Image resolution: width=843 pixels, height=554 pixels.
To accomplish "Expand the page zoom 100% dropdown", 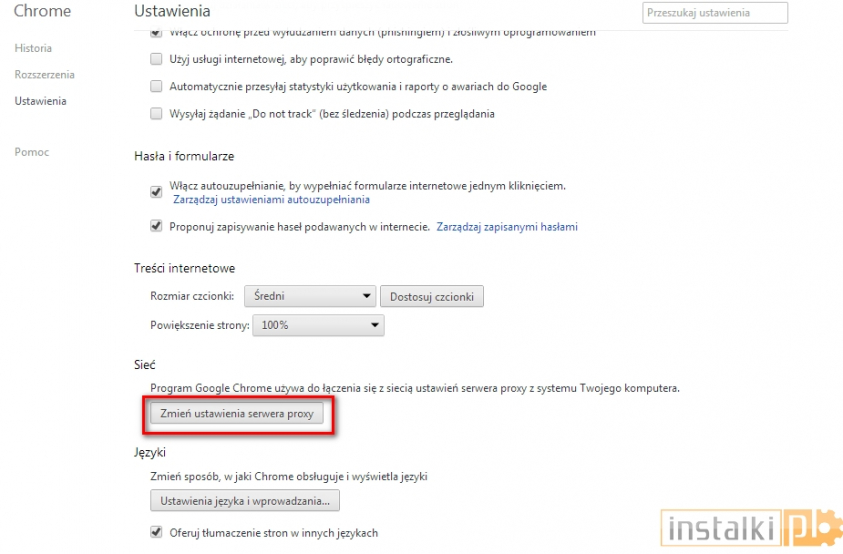I will (x=319, y=325).
